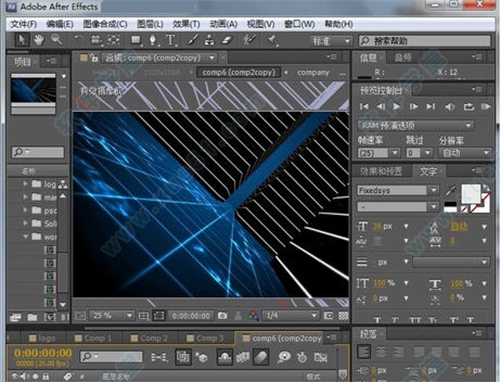The height and width of the screenshot is (382, 500).
Task: Click the eyedropper in the Character panel
Action: pos(451,190)
